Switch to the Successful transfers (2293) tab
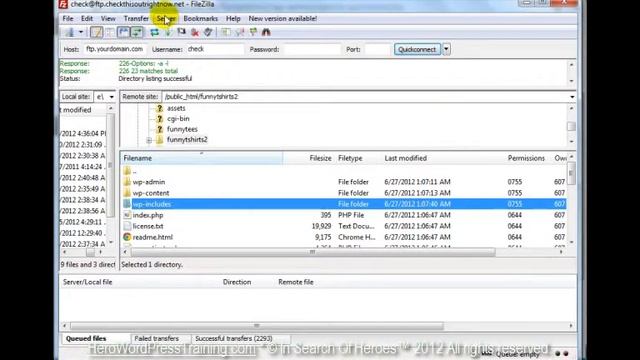Image resolution: width=640 pixels, height=360 pixels. pyautogui.click(x=234, y=339)
